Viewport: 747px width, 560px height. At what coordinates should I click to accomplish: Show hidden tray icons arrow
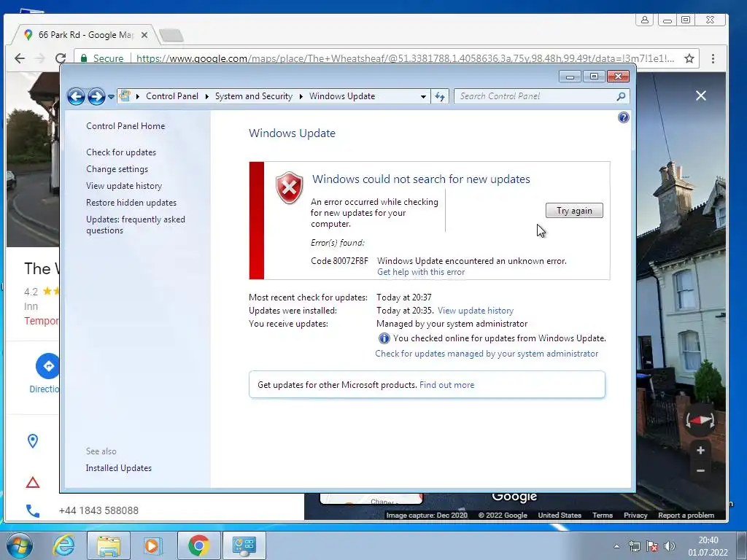point(616,546)
